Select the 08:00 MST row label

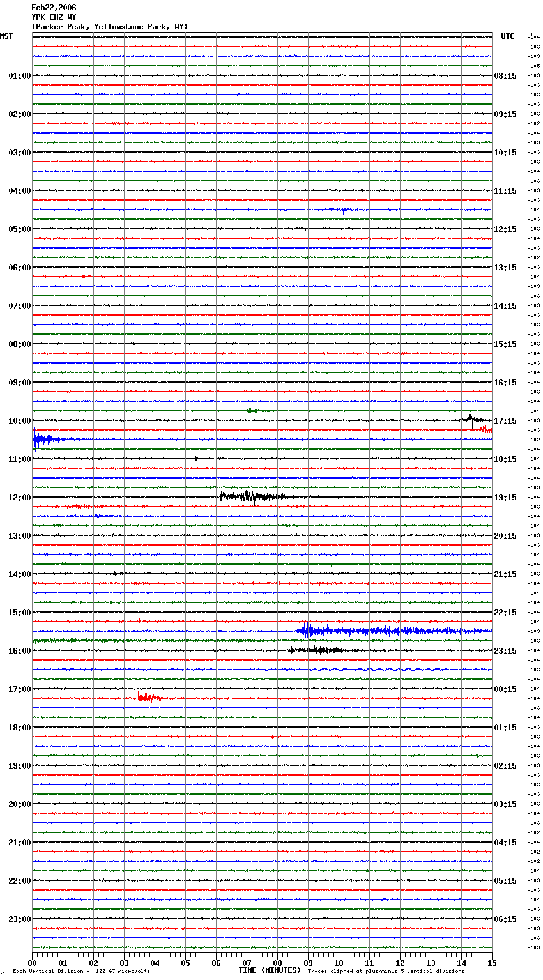pos(20,344)
